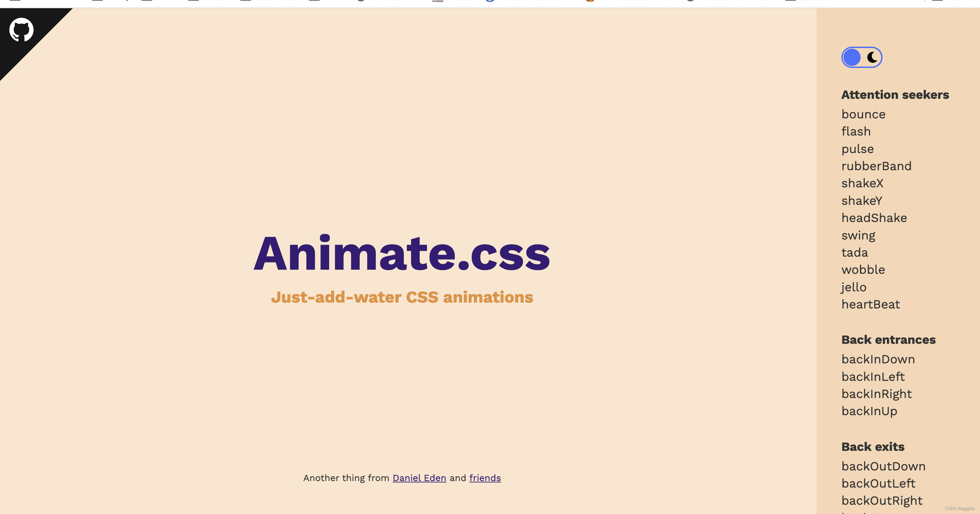Select the flash animation
The width and height of the screenshot is (980, 514).
[x=855, y=131]
